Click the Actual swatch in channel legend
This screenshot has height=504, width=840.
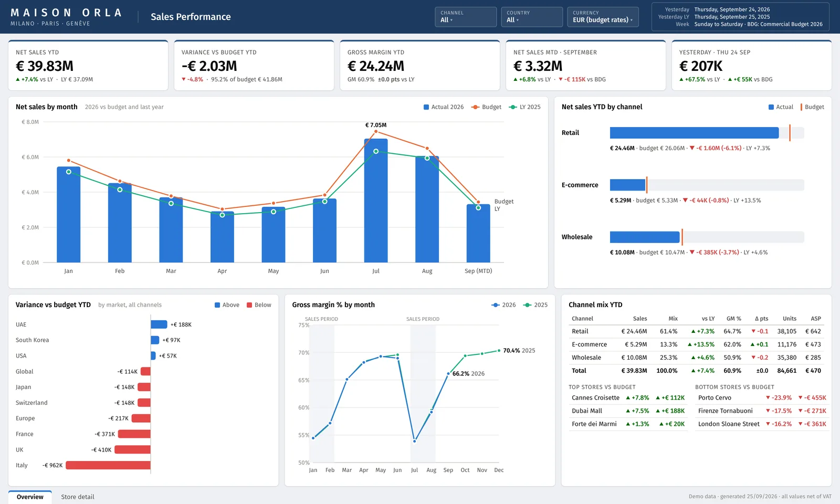(x=771, y=107)
